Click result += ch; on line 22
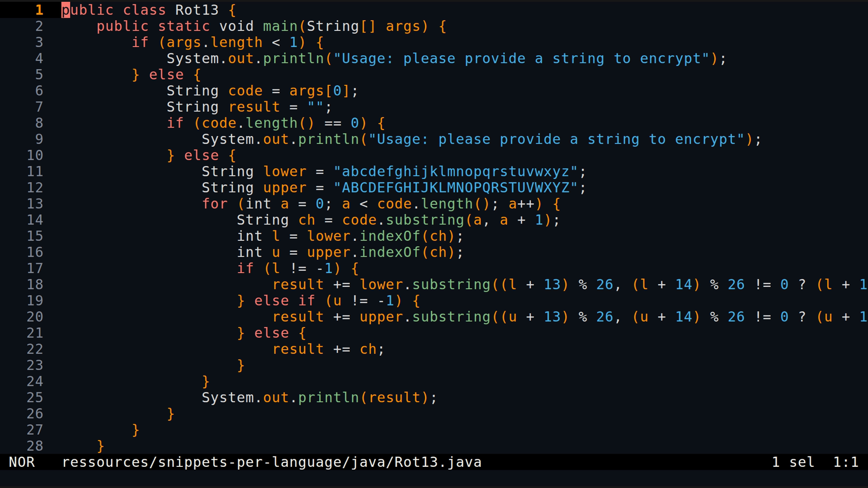 click(x=328, y=349)
